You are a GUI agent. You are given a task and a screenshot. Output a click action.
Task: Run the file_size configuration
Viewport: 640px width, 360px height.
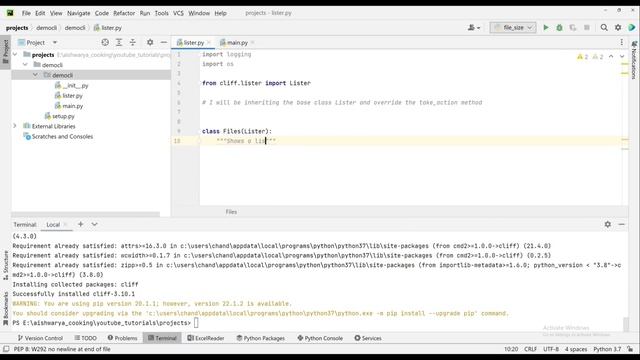(x=546, y=27)
